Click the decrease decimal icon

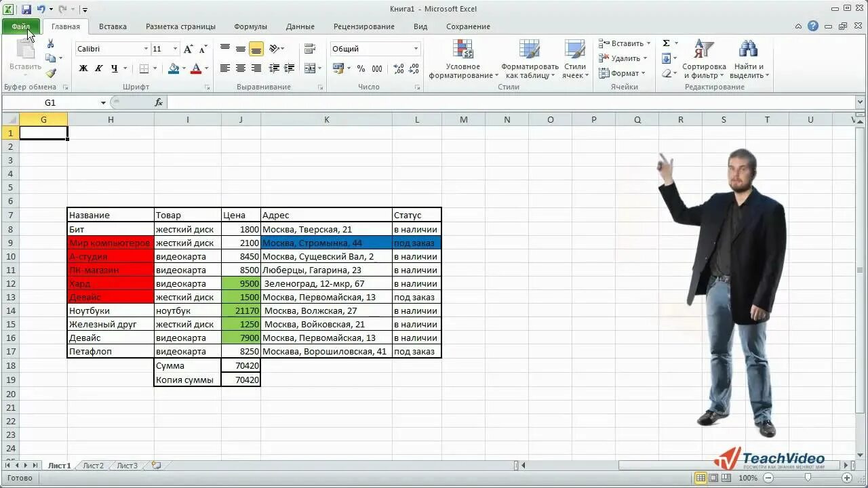pyautogui.click(x=414, y=68)
